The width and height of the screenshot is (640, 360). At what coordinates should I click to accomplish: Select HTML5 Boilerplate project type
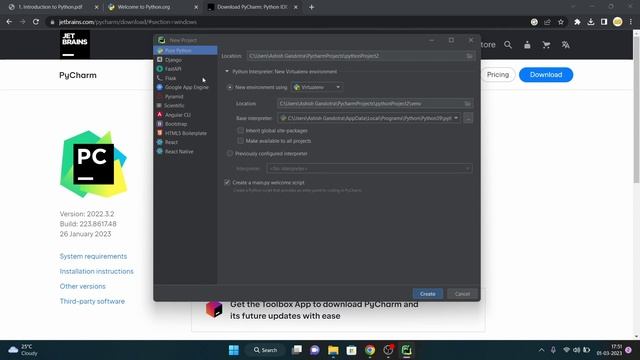pos(185,133)
